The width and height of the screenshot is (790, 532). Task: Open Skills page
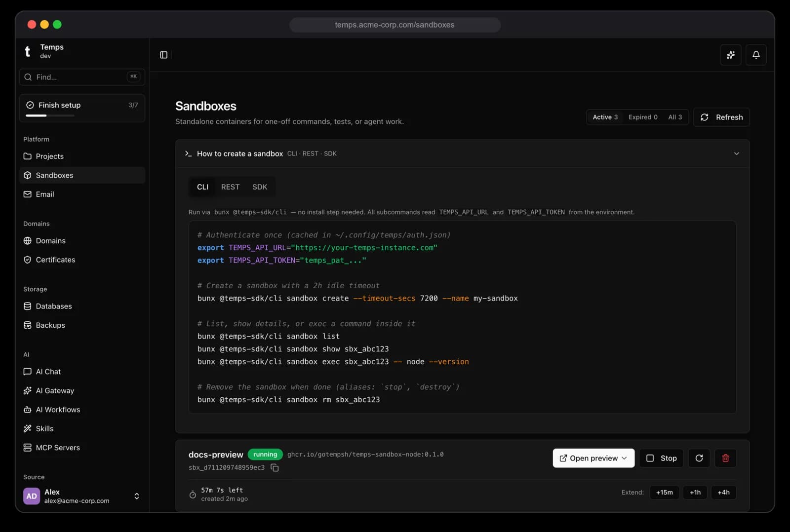tap(82, 428)
